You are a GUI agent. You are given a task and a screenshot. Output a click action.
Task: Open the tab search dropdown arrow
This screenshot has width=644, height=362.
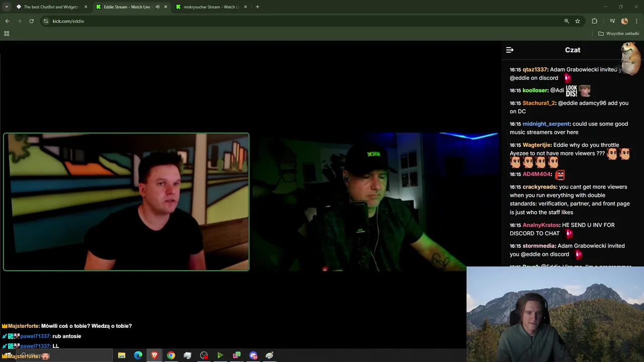tap(7, 7)
